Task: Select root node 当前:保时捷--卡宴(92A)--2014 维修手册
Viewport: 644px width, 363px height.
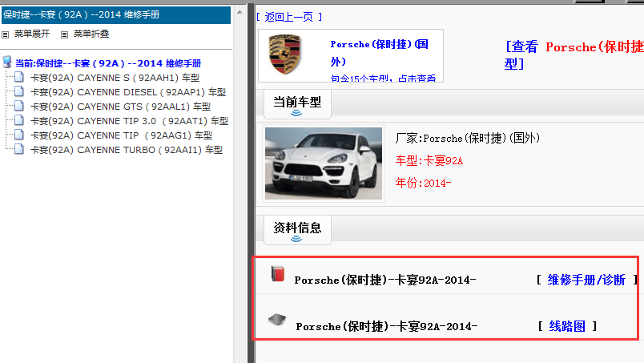Action: (108, 63)
